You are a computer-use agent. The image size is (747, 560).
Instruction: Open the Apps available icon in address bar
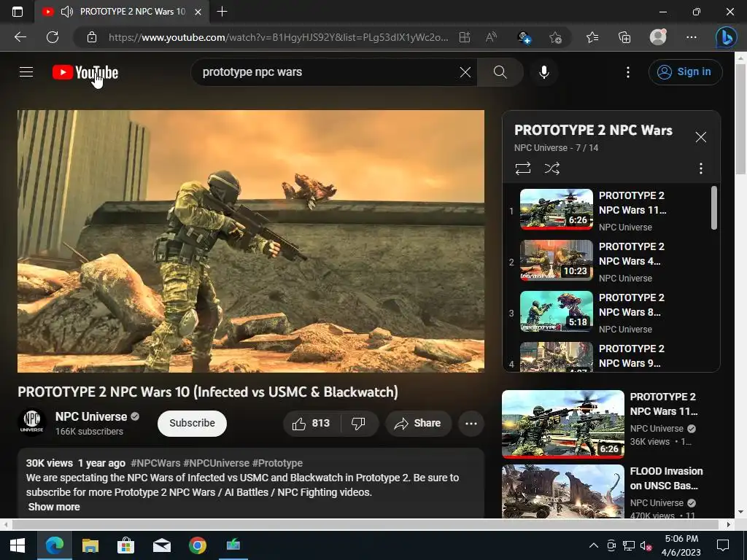[465, 37]
